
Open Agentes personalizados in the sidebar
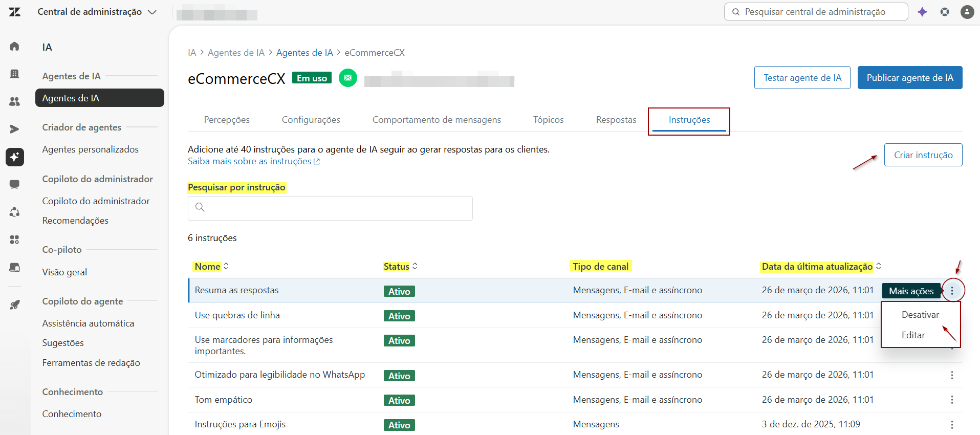click(x=91, y=149)
